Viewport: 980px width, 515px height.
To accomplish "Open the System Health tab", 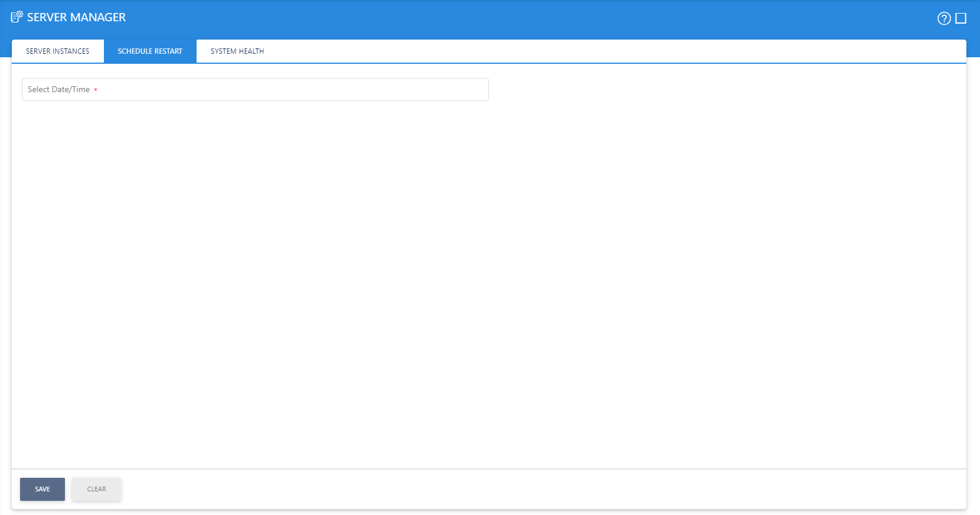I will (237, 51).
